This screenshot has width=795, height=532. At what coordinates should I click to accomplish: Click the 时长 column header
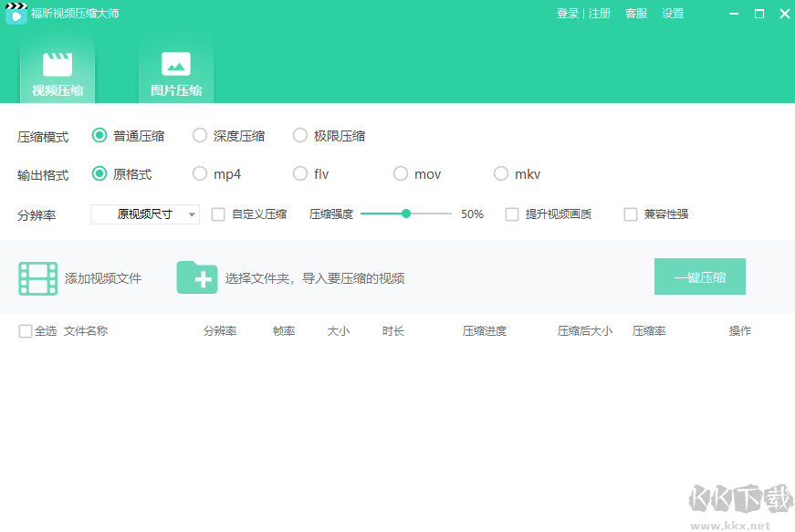[393, 331]
